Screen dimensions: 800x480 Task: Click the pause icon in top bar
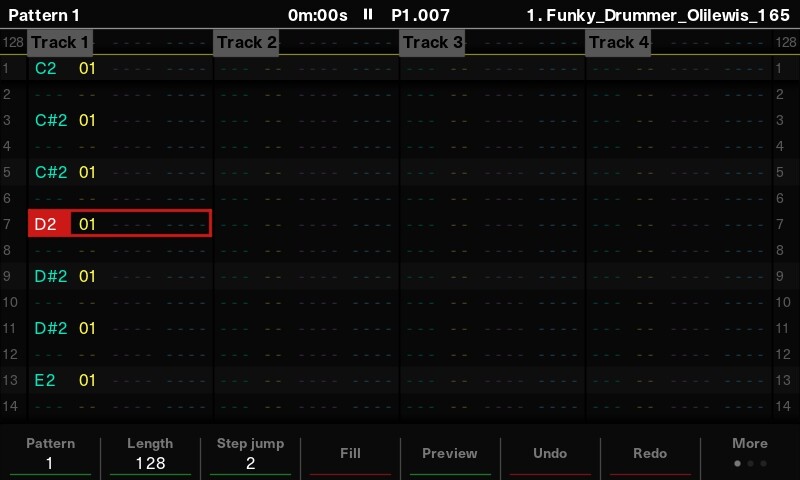tap(368, 15)
